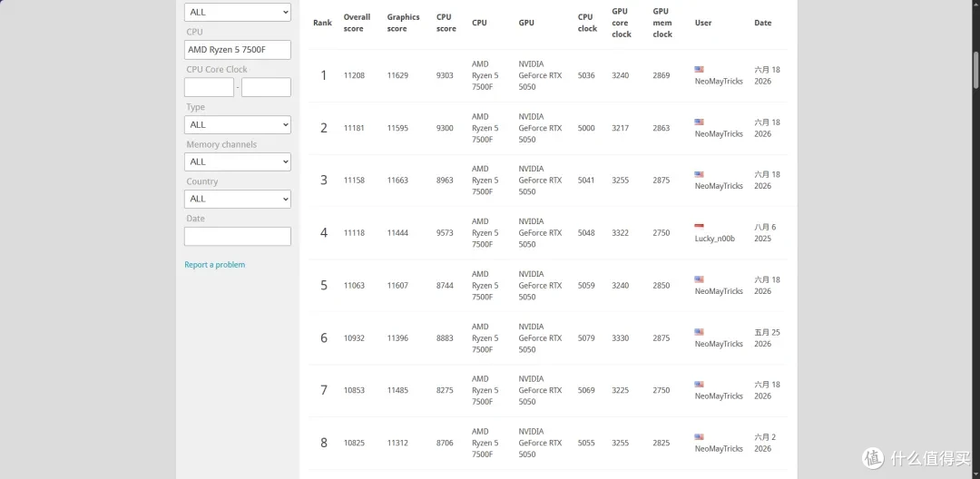
Task: Click the US flag icon in rank 1 row
Action: click(699, 69)
